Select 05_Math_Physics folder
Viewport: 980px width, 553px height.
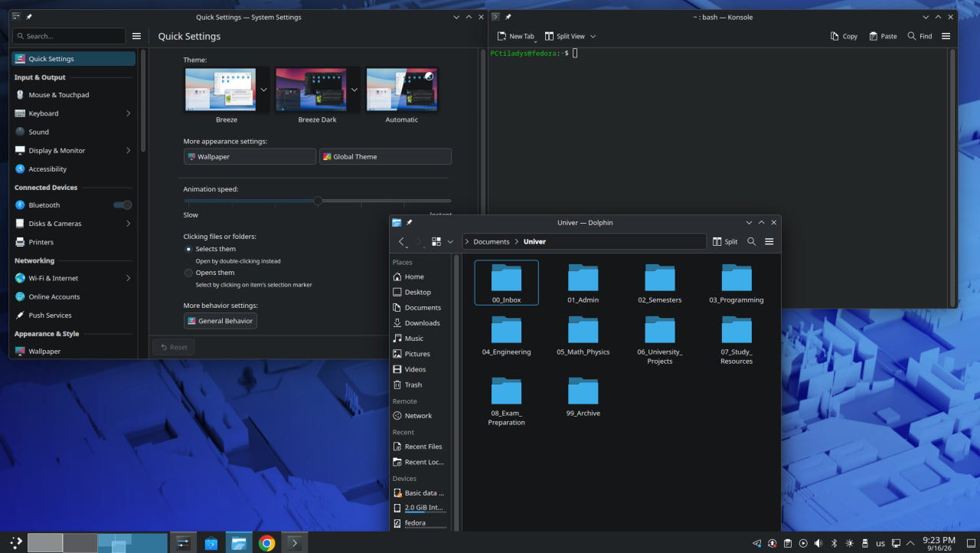click(x=583, y=335)
